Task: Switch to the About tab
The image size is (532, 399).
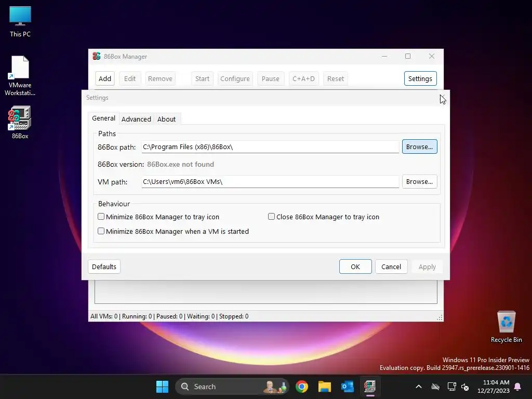Action: pos(166,119)
